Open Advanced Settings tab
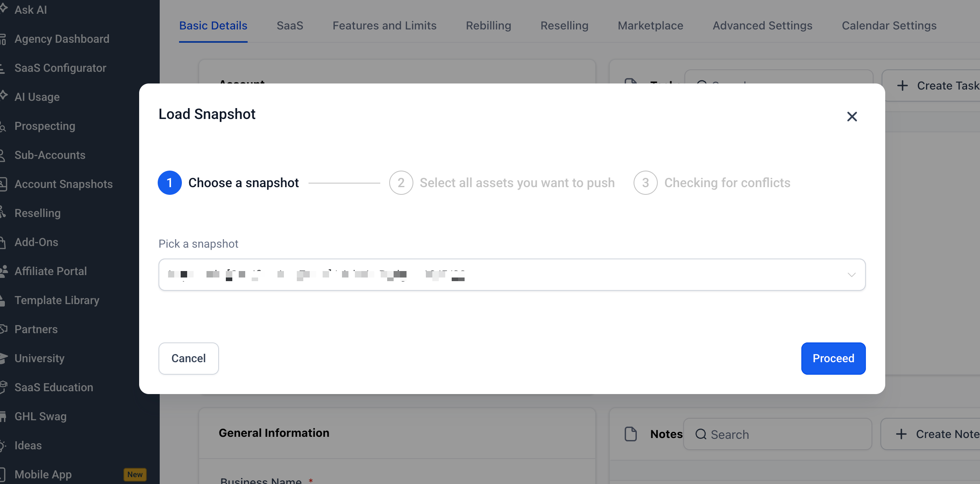 (762, 25)
